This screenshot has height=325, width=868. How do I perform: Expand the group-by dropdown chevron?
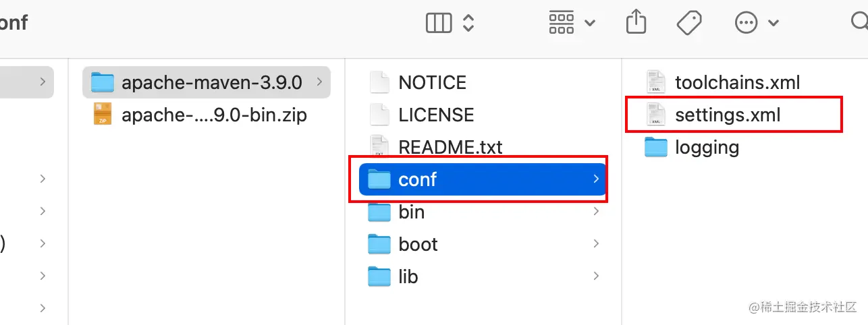tap(590, 24)
